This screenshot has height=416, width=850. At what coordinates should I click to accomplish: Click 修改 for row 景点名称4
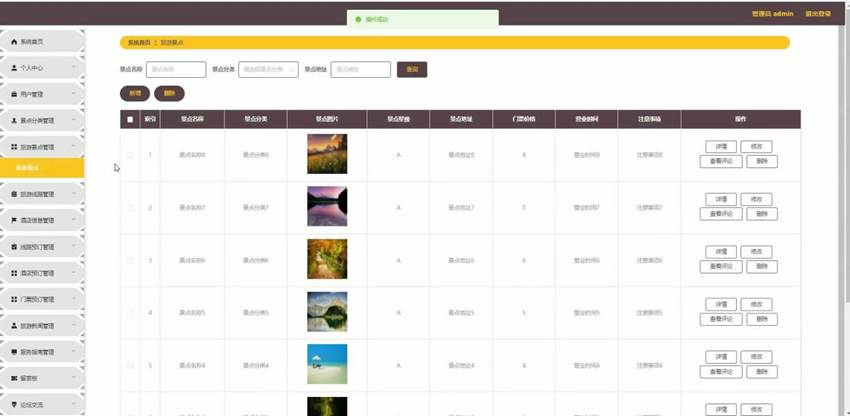(756, 357)
